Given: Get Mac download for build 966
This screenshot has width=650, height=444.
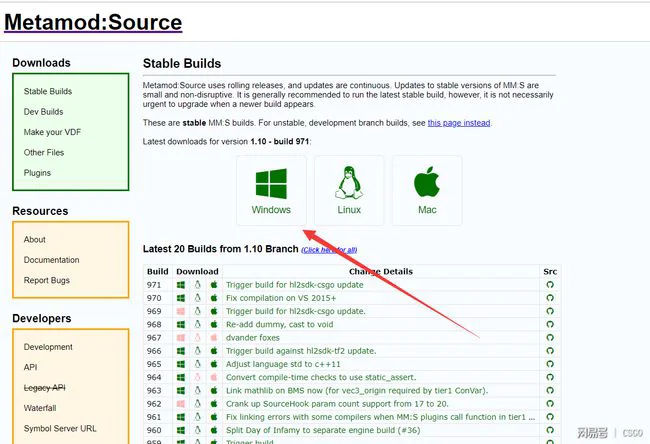Looking at the screenshot, I should [214, 351].
